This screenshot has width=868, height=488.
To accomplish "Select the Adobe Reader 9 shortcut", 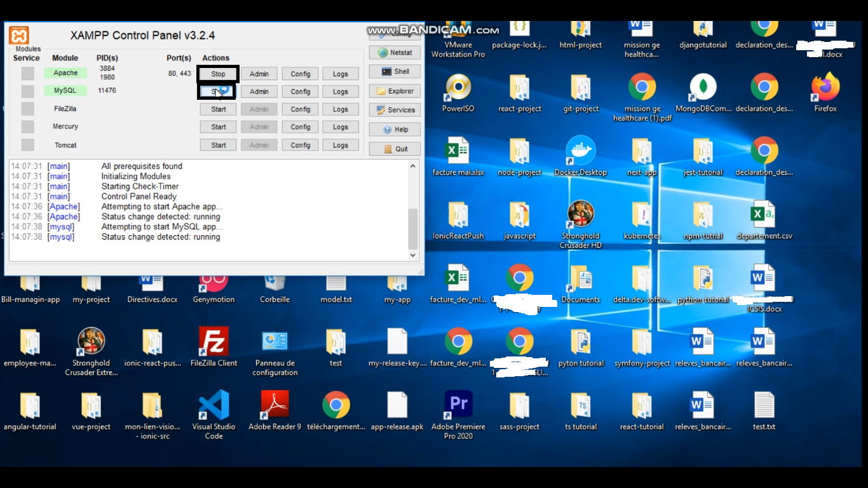I will [275, 411].
